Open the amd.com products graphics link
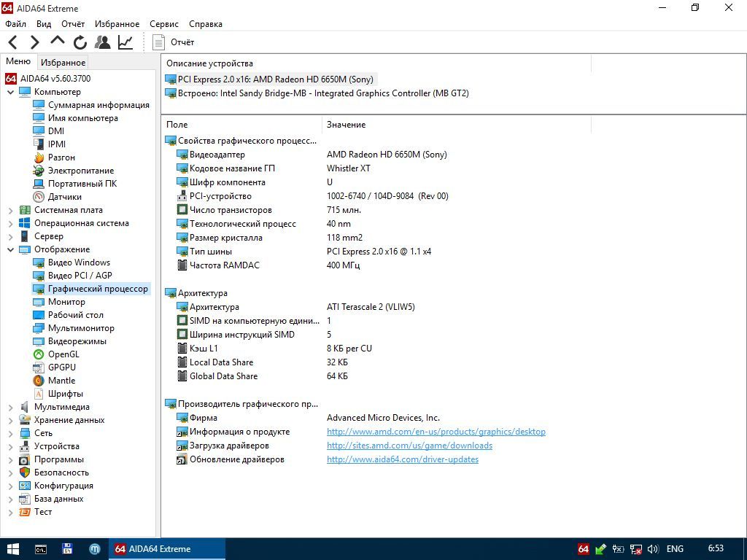 coord(436,432)
